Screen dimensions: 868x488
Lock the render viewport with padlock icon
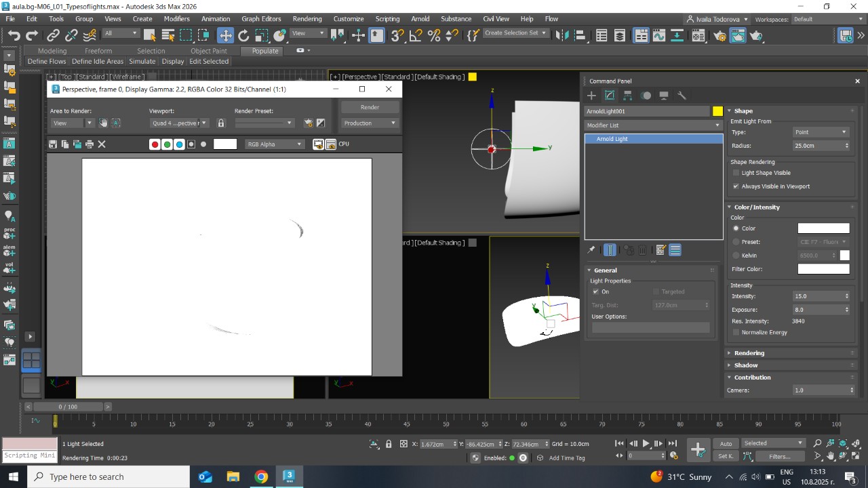click(221, 123)
